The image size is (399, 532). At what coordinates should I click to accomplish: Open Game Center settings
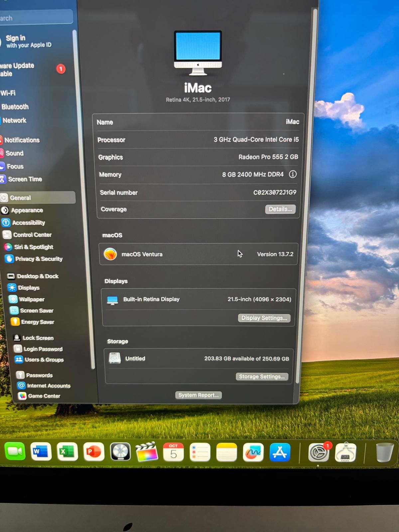[x=40, y=396]
